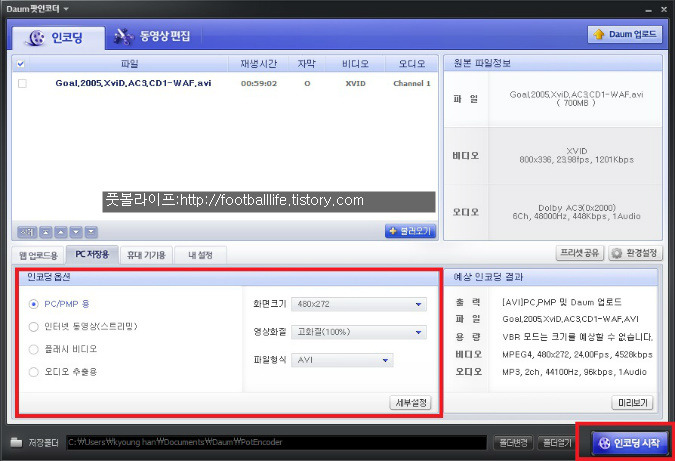This screenshot has height=461, width=675.
Task: Move selected file to bottom of list
Action: (x=91, y=232)
